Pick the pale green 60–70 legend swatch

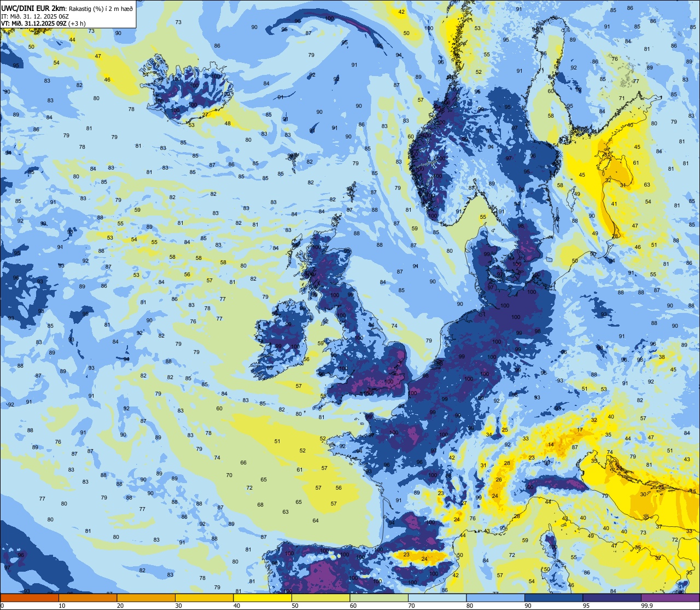click(x=379, y=597)
